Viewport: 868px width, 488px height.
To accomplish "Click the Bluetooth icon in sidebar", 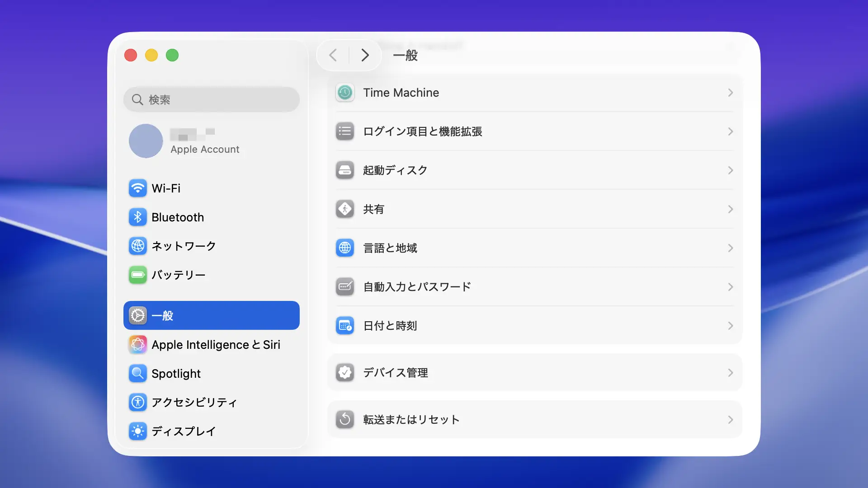I will [x=138, y=217].
